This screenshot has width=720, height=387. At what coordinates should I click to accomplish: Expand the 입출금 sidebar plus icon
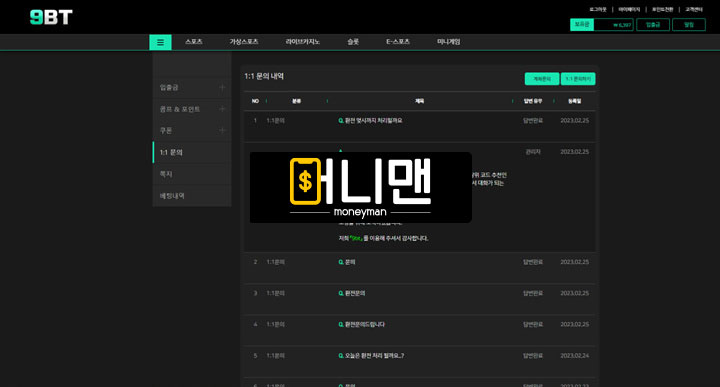coord(222,87)
